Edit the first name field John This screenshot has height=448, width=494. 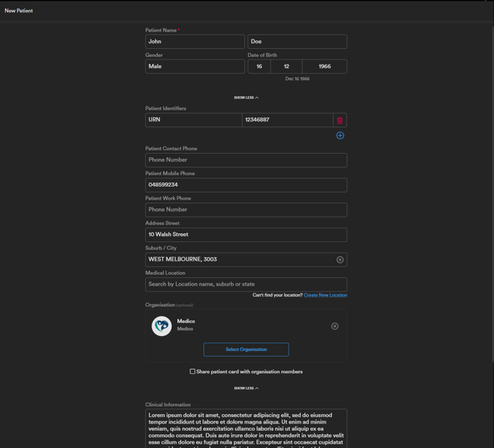(x=195, y=42)
